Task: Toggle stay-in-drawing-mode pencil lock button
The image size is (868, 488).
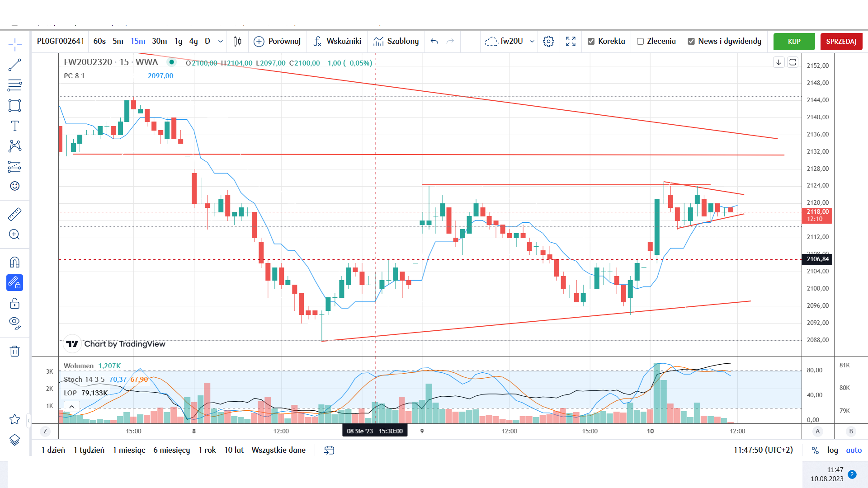Action: click(14, 283)
